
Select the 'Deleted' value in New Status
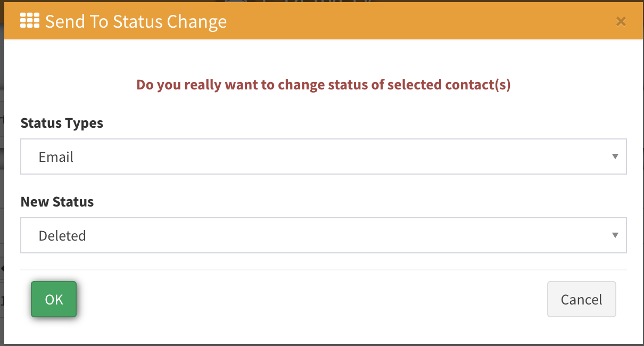coord(62,235)
